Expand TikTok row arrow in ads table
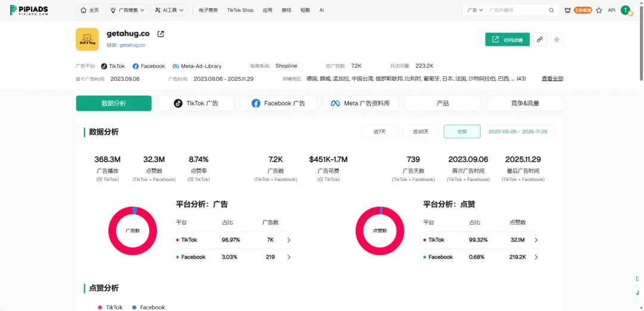The image size is (644, 311). [x=289, y=240]
